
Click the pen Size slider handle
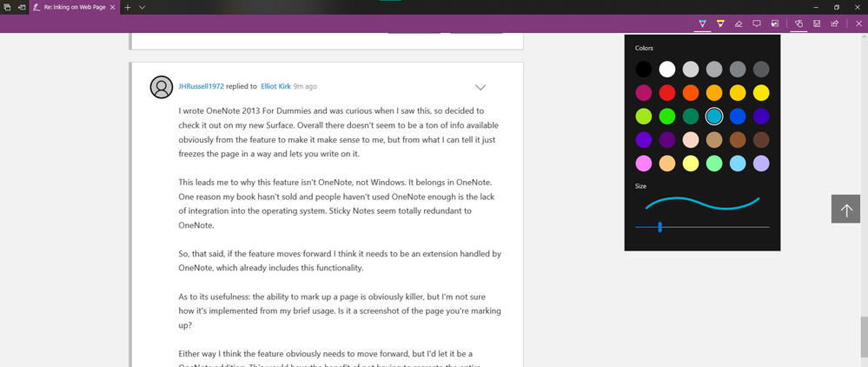(659, 227)
